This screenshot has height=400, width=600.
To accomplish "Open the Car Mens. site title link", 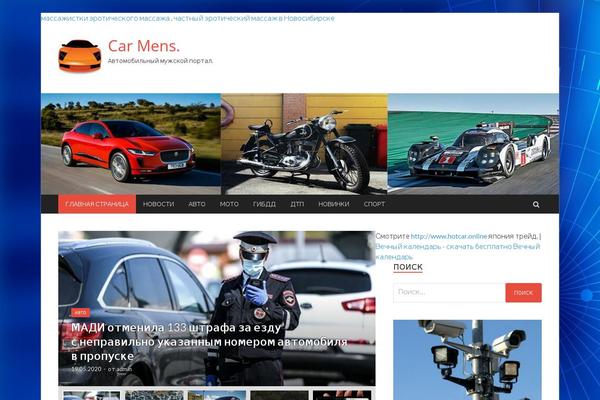I will 143,46.
